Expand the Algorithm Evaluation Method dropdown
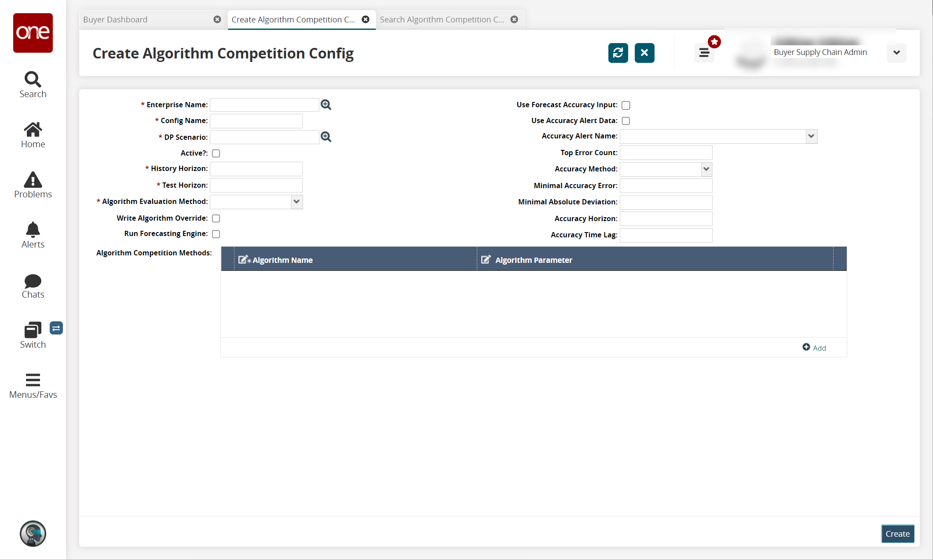This screenshot has height=560, width=933. [296, 202]
